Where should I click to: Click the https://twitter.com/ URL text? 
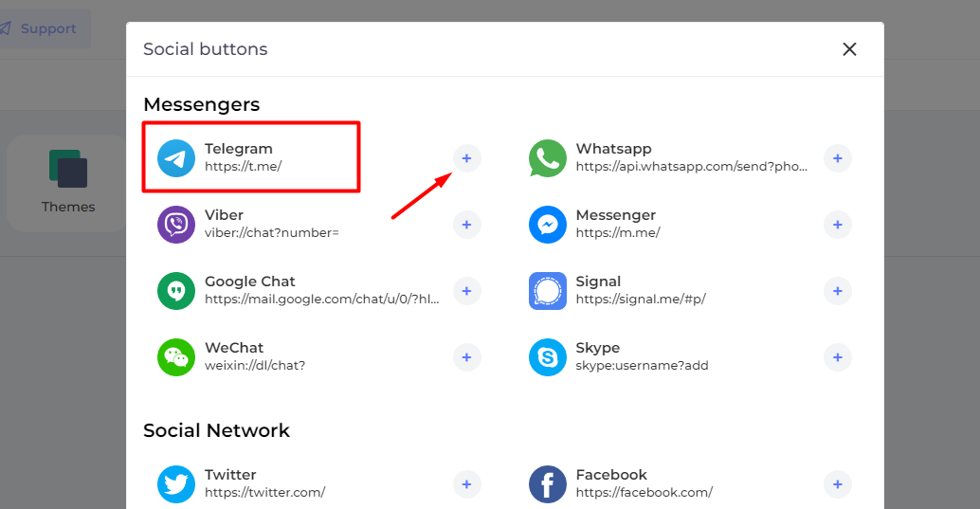[265, 492]
